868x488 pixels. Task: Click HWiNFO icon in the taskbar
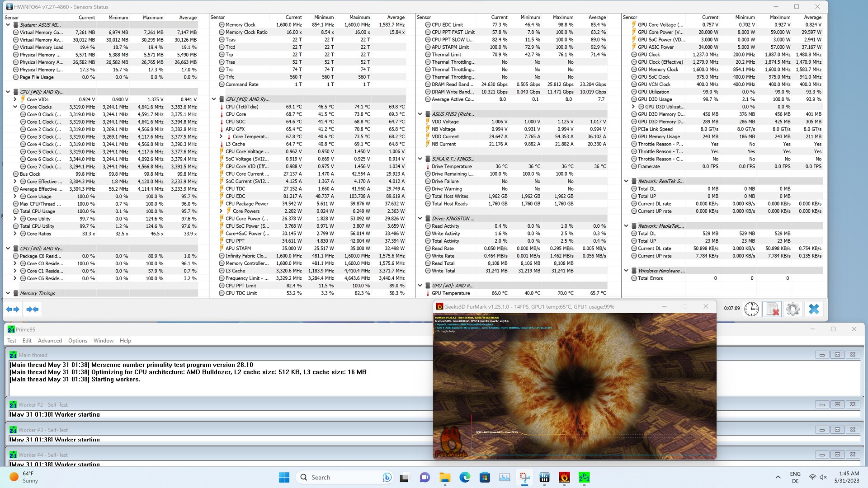coord(544,477)
